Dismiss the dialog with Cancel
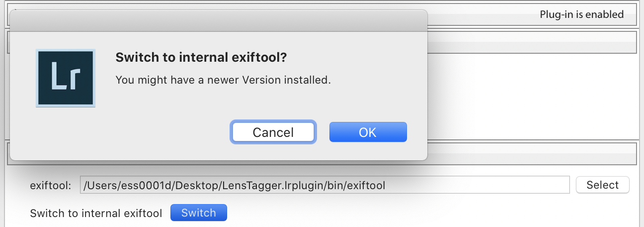Screen dimensions: 644x227 [x=273, y=132]
